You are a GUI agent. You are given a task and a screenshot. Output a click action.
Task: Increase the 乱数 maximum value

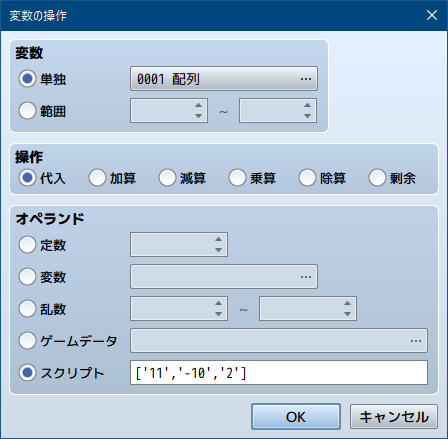click(x=347, y=303)
